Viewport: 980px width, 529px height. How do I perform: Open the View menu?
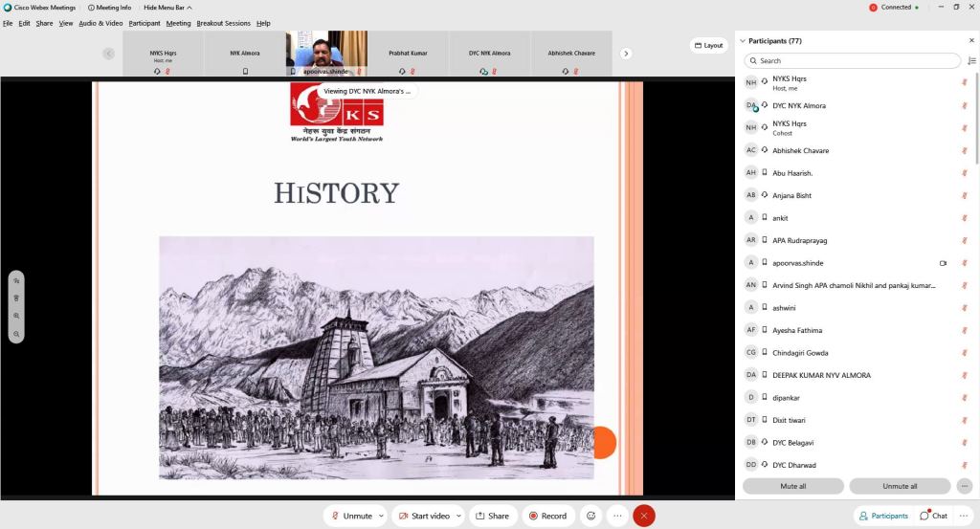coord(66,23)
